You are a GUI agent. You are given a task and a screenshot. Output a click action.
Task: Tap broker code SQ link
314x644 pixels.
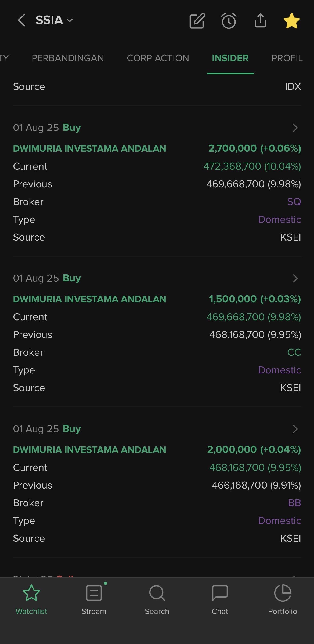pyautogui.click(x=294, y=202)
